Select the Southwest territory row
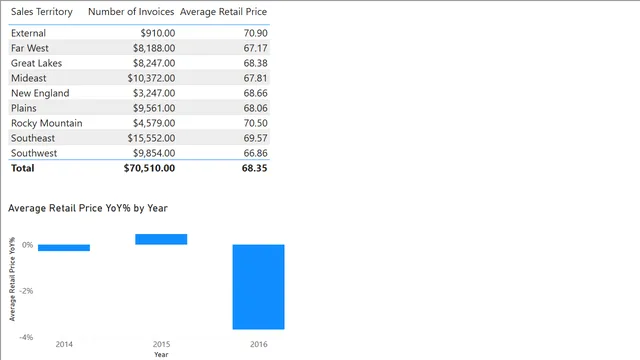The image size is (640, 360). [x=139, y=153]
